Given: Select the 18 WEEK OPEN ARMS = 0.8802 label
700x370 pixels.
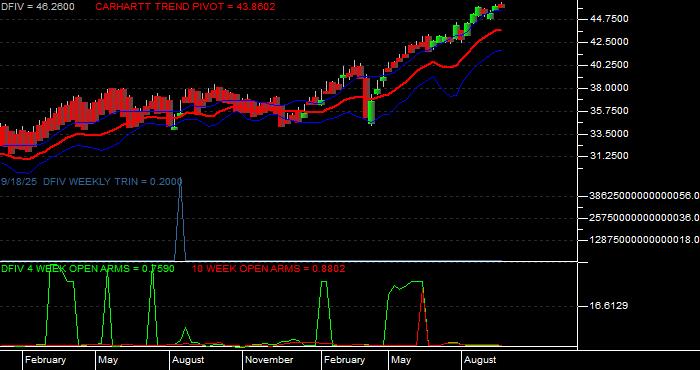Looking at the screenshot, I should click(268, 269).
